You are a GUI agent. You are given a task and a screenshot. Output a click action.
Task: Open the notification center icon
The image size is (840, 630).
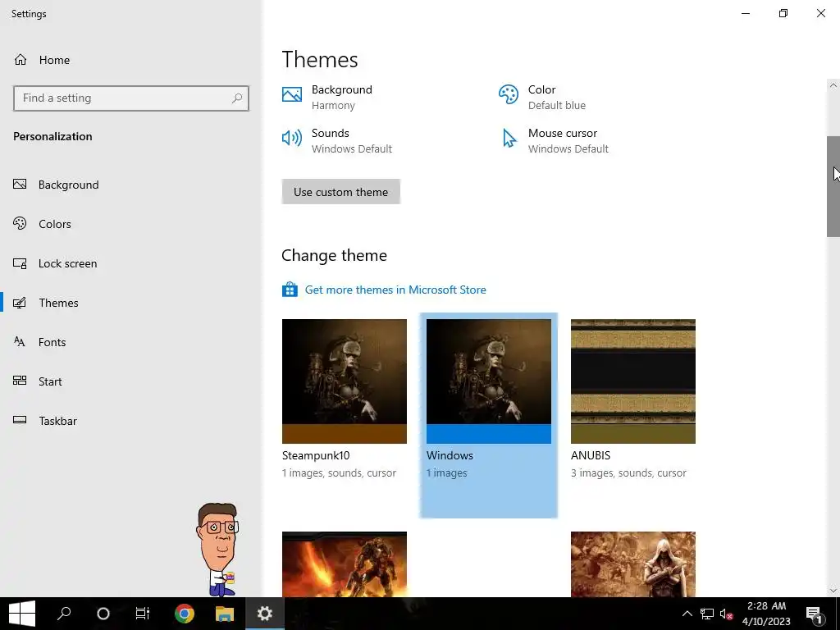815,614
